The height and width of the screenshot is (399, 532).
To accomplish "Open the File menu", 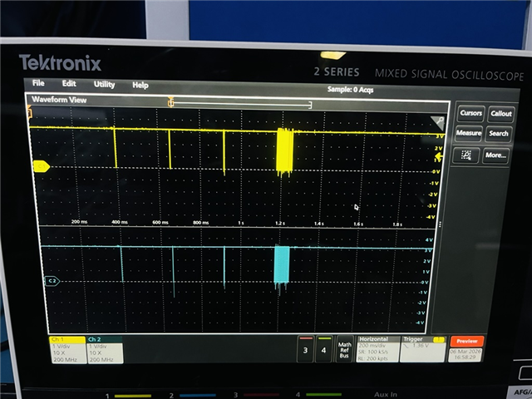I will (38, 83).
